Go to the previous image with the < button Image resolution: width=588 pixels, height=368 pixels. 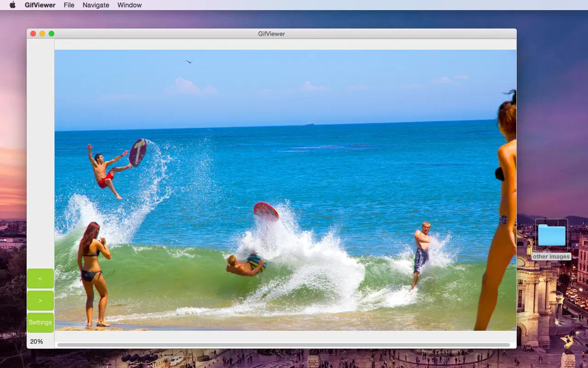click(x=40, y=278)
